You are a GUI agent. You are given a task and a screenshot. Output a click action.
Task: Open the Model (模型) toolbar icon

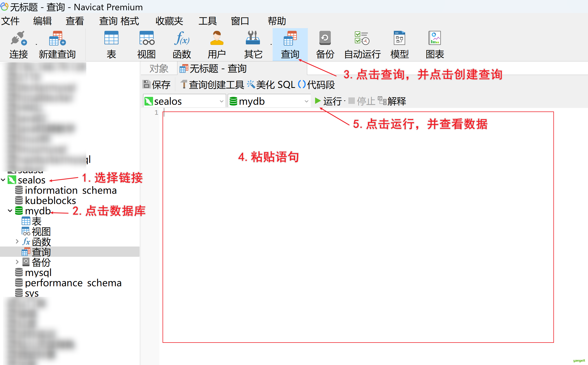tap(399, 45)
